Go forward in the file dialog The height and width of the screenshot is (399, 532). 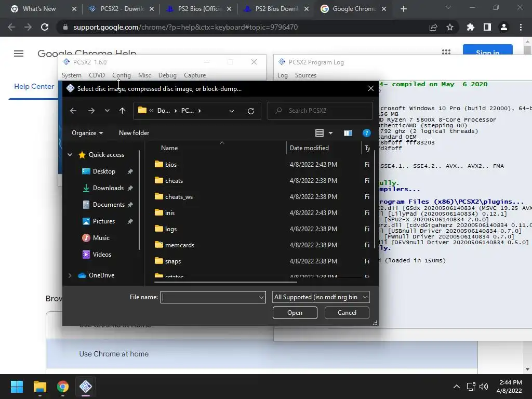click(91, 111)
